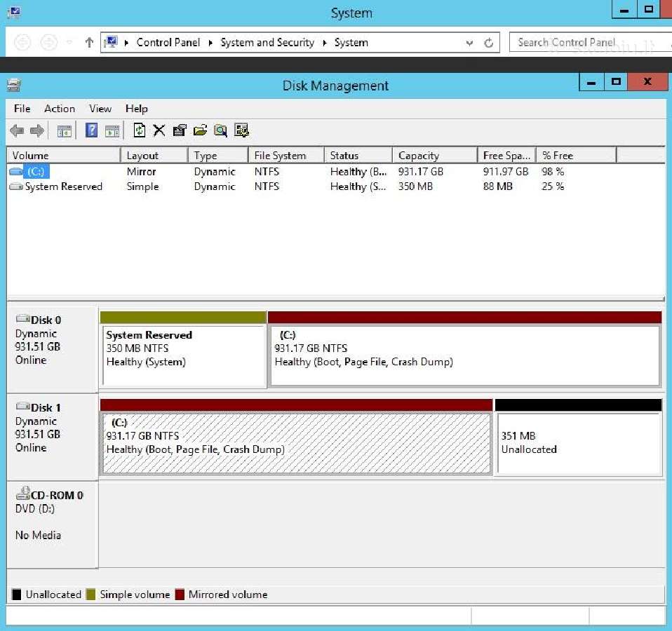Expand the address bar history dropdown
This screenshot has height=631, width=672.
470,43
